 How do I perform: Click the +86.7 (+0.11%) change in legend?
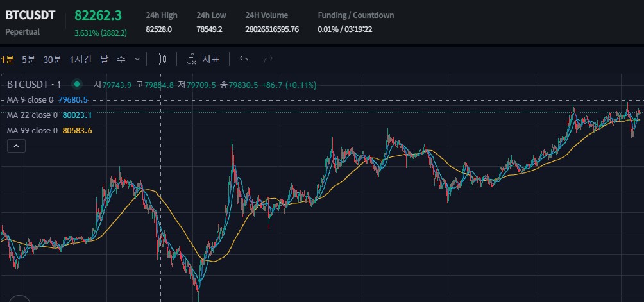click(289, 85)
